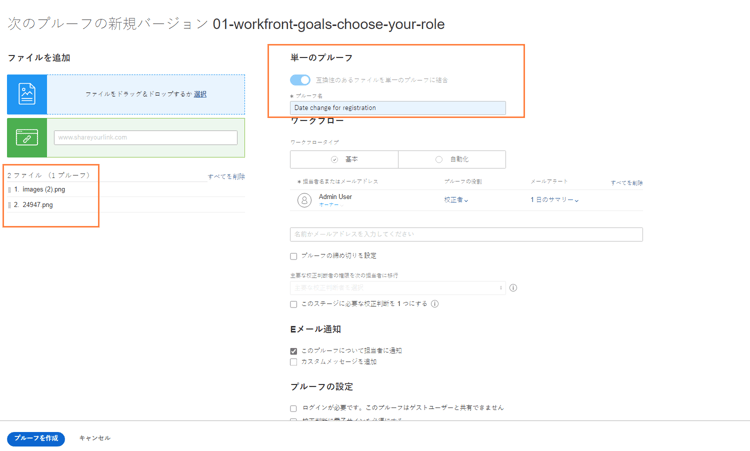Click the name or email address input field
This screenshot has width=750, height=451.
(x=466, y=234)
